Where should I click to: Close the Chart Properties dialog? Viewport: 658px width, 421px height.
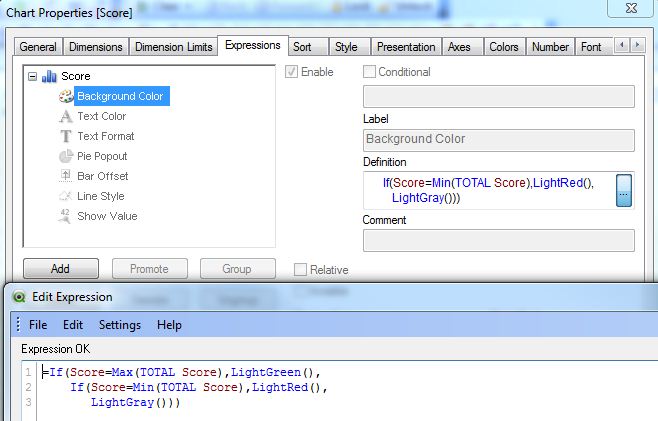[631, 8]
